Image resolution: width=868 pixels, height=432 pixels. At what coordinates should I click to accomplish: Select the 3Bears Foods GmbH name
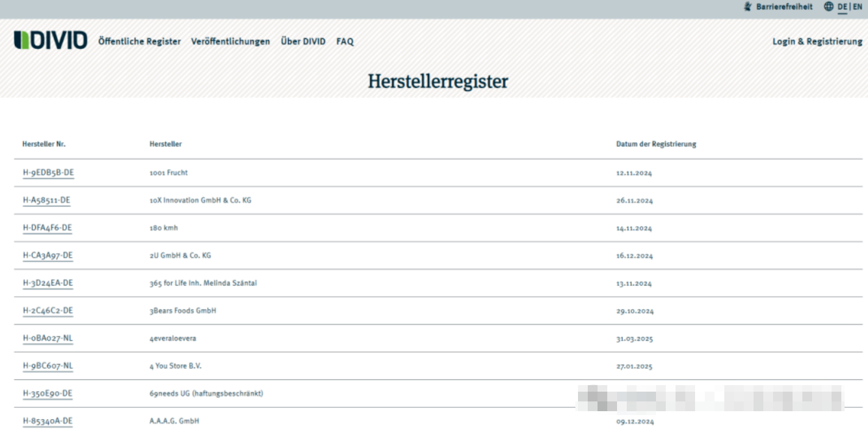(x=183, y=311)
